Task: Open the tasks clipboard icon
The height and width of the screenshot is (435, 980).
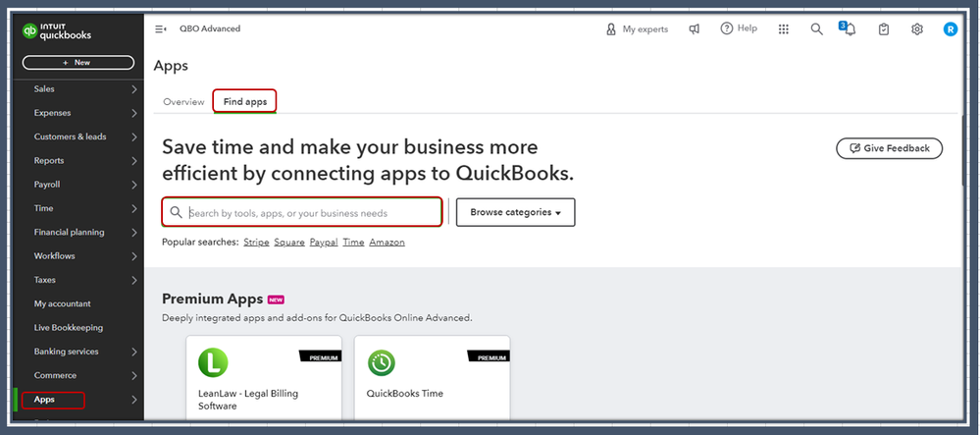Action: (883, 29)
